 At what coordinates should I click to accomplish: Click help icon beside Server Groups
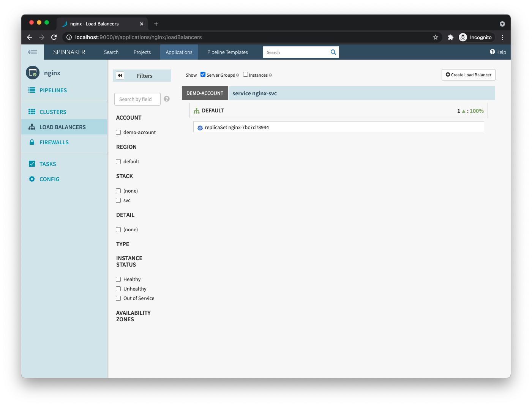click(238, 75)
